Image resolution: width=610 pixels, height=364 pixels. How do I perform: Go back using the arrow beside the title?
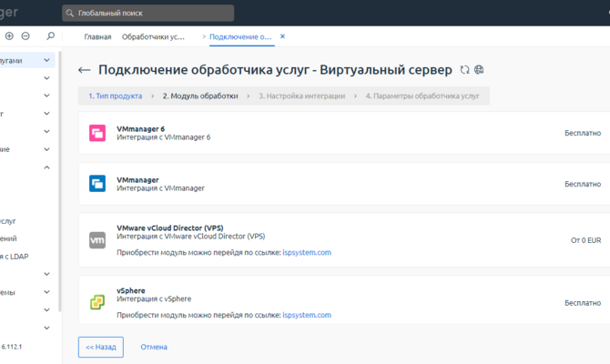point(85,70)
